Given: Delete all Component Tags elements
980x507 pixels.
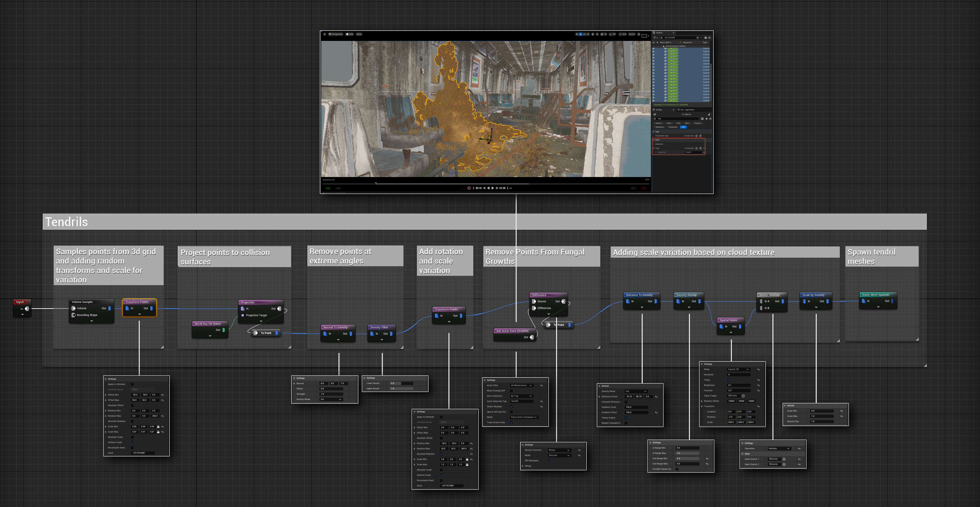Looking at the screenshot, I should tap(700, 136).
